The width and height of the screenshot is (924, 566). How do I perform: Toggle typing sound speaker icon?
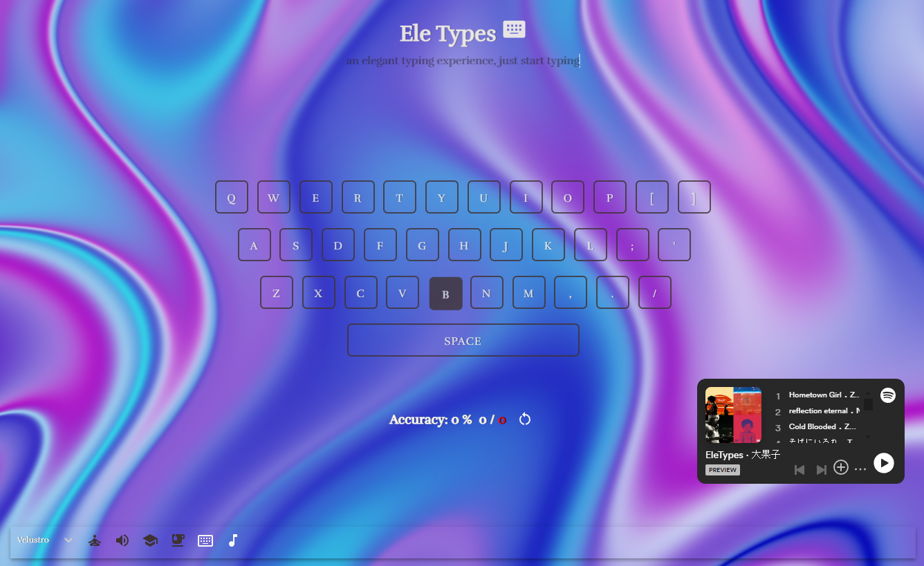[122, 540]
